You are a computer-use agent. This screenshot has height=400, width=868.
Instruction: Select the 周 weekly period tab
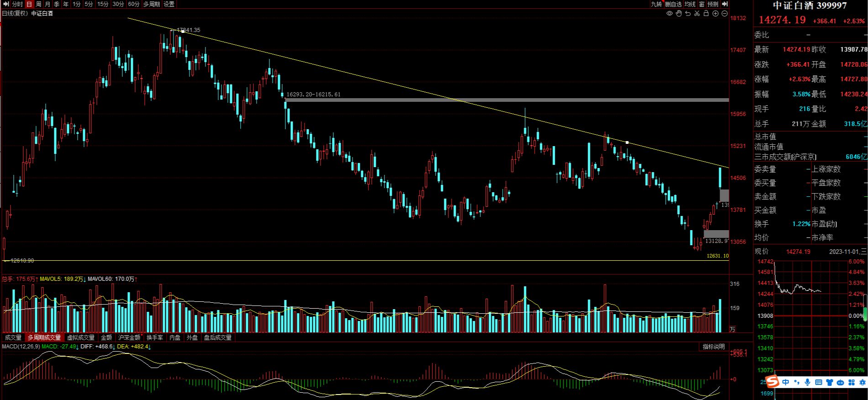point(38,4)
